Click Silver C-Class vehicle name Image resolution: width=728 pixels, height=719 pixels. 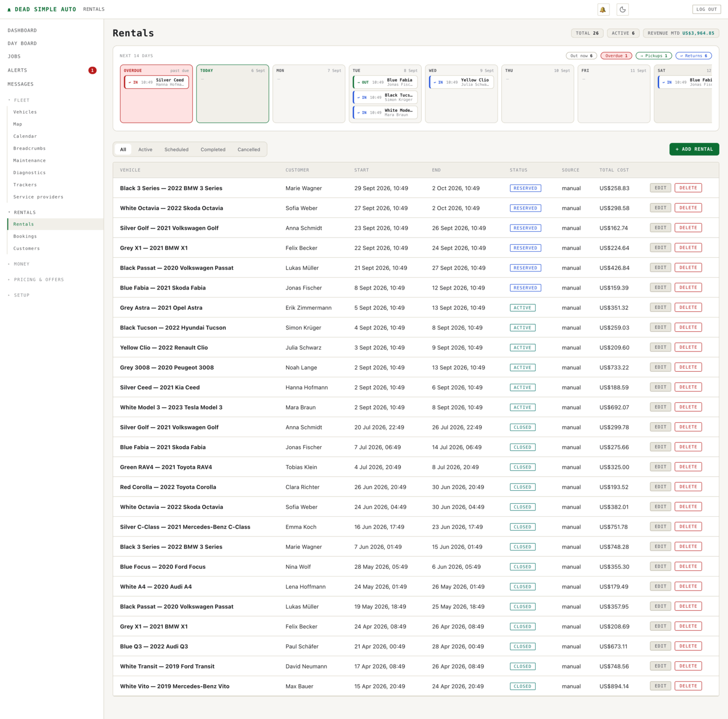185,527
